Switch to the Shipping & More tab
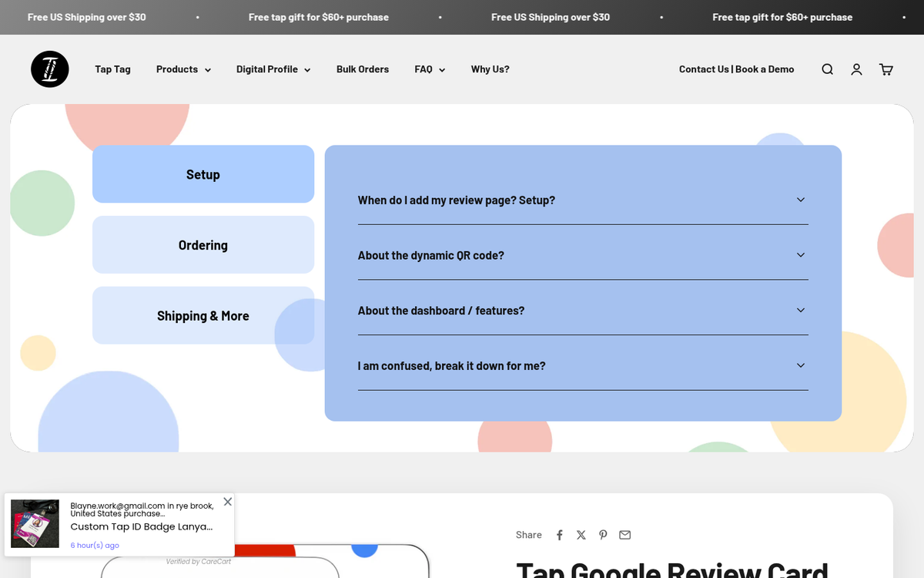924x578 pixels. (203, 316)
